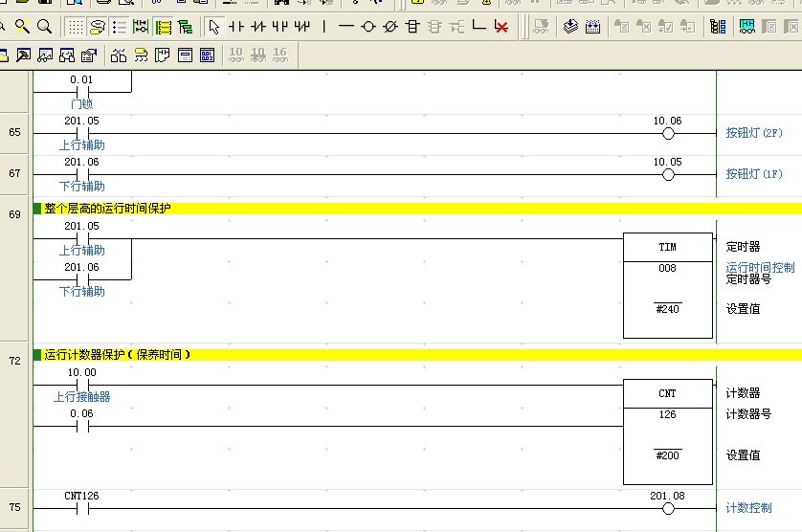The height and width of the screenshot is (532, 802).
Task: Switch to the arrow Selection Mode tool
Action: coord(212,27)
